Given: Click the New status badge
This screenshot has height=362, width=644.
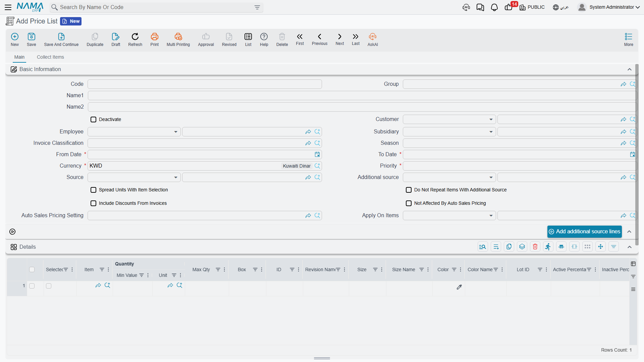Looking at the screenshot, I should coord(71,21).
